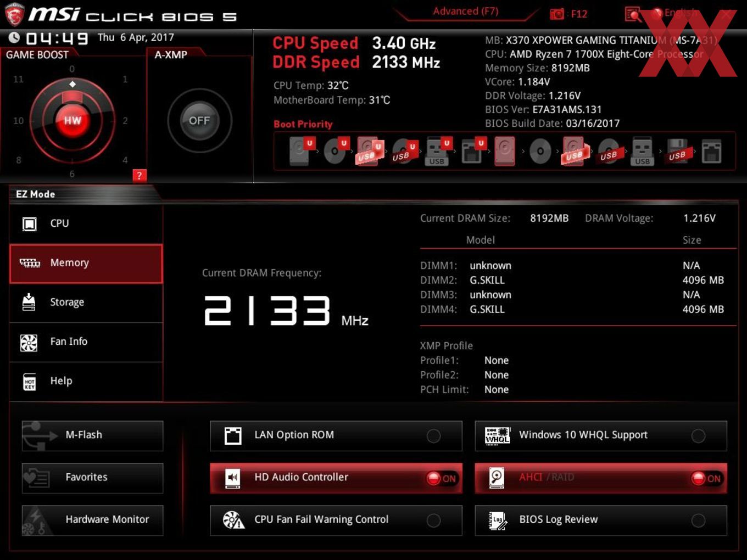The width and height of the screenshot is (747, 560).
Task: Open the CPU section in EZ Mode
Action: click(x=86, y=224)
